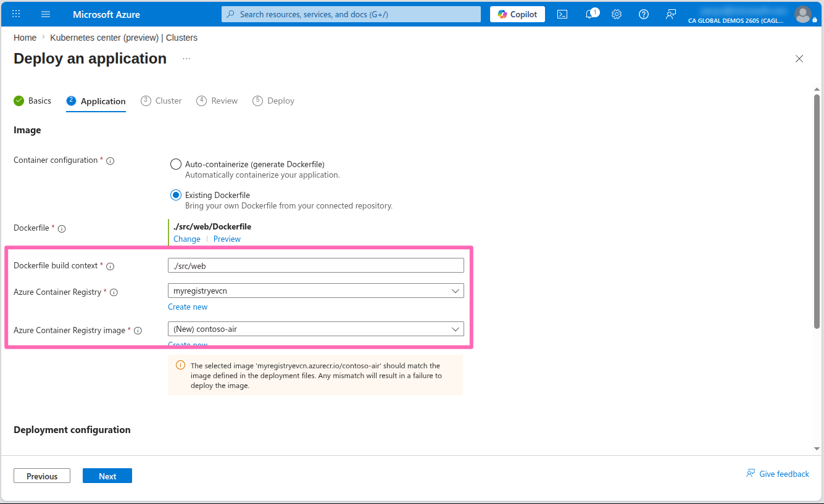Select Existing Dockerfile radio option
824x504 pixels.
pyautogui.click(x=176, y=195)
